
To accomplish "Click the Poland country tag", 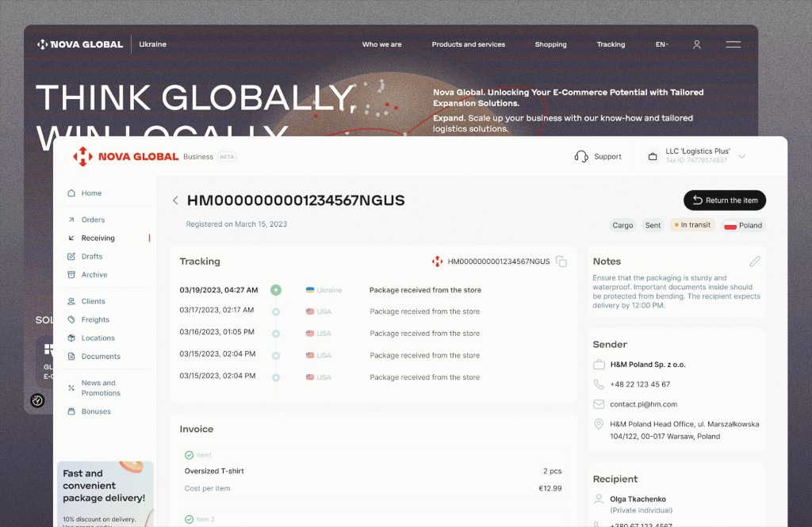I will click(x=743, y=225).
